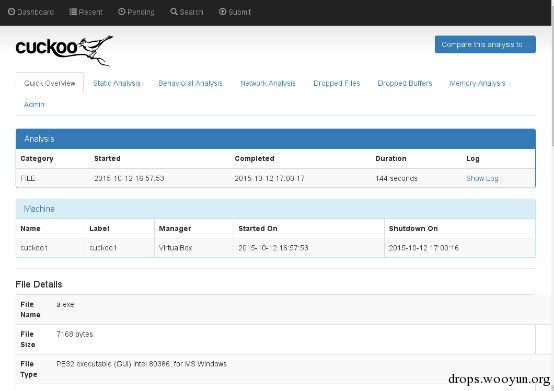Select the PE32 executable file type text

tap(141, 364)
